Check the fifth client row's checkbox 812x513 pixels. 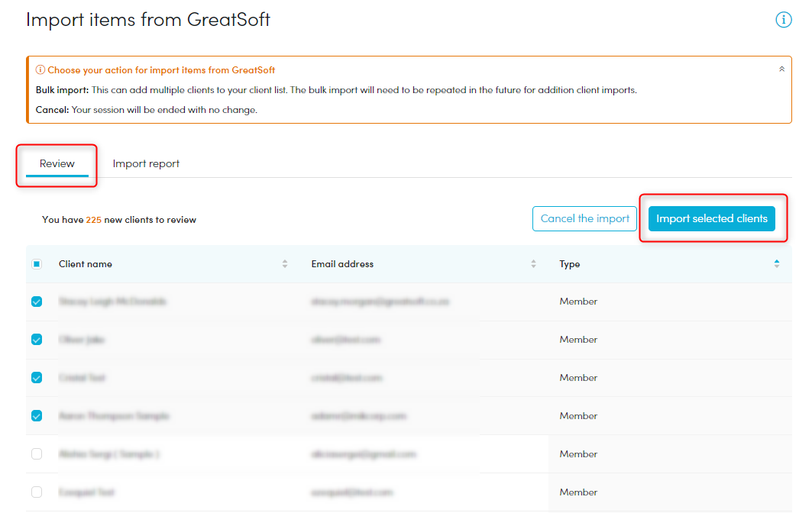tap(37, 454)
